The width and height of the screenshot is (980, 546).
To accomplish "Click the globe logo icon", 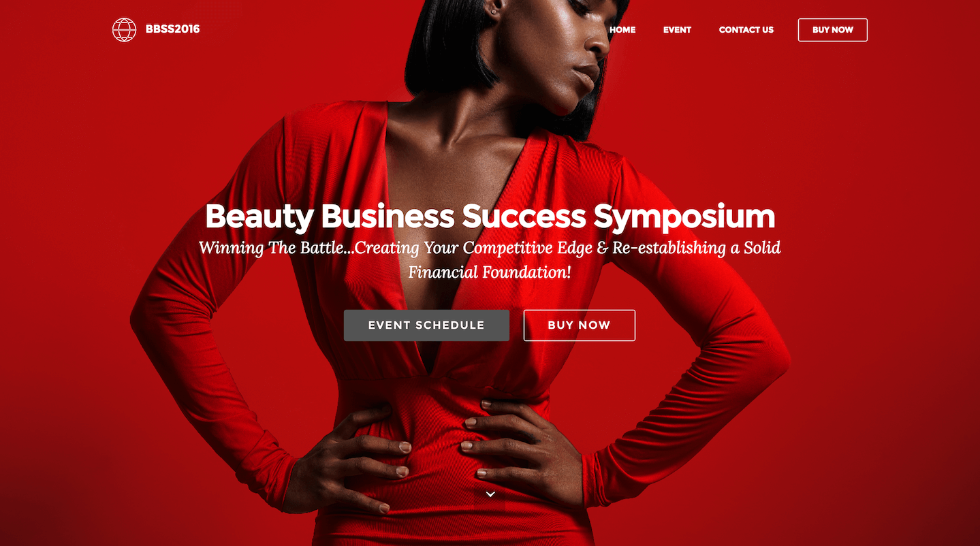I will click(124, 29).
